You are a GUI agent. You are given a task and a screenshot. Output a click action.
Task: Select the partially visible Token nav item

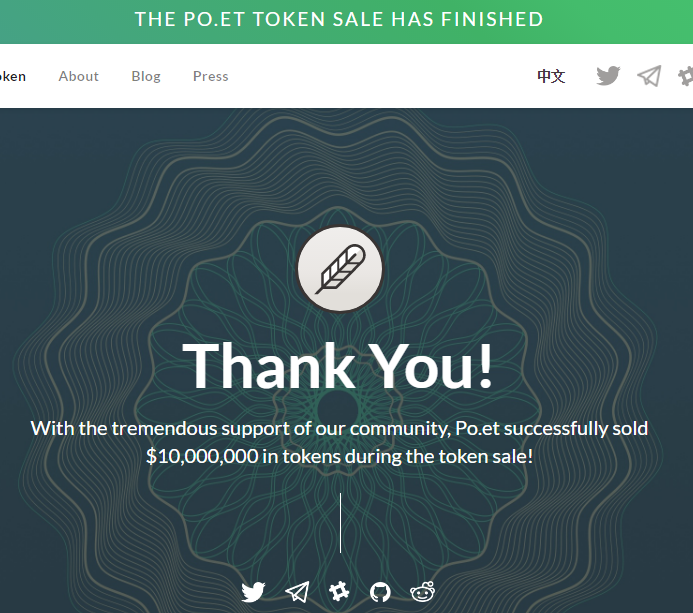13,76
